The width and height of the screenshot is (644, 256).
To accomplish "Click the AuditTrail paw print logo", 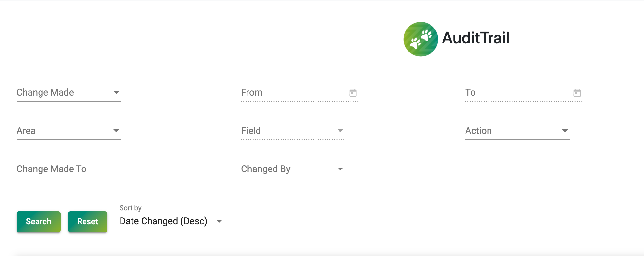I will point(420,39).
